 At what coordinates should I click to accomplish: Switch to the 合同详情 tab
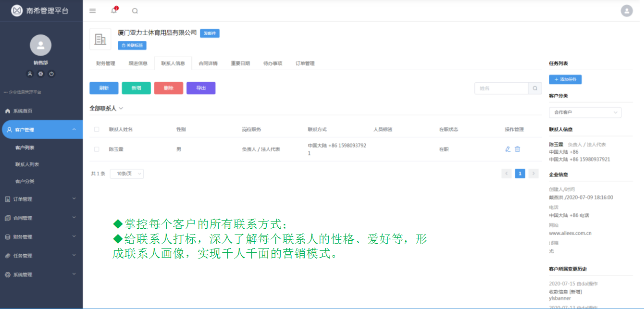208,63
